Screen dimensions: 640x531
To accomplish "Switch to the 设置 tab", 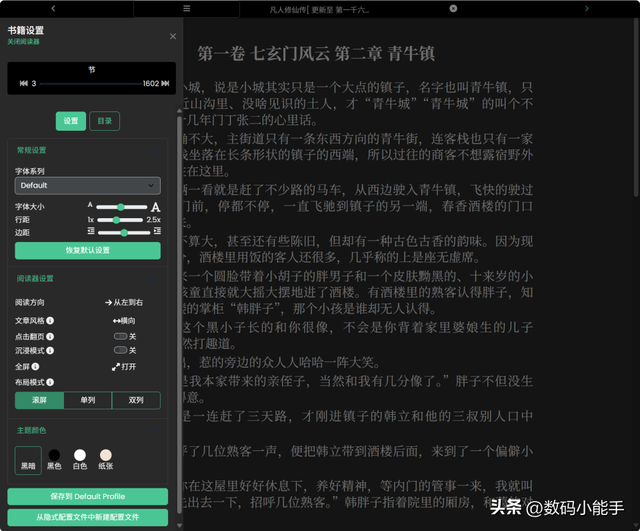I will [x=71, y=121].
